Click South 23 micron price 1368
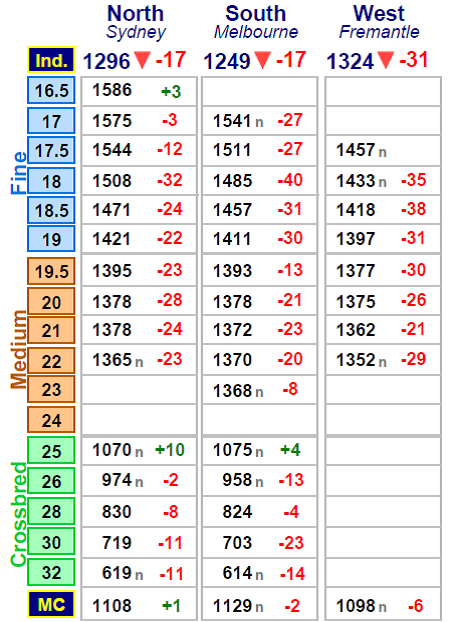 [x=233, y=391]
